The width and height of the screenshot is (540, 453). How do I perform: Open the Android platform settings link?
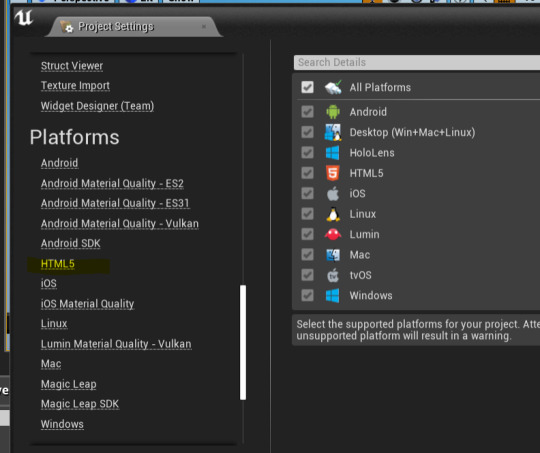point(60,163)
